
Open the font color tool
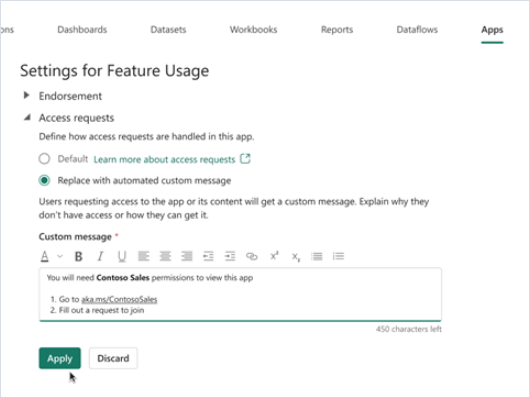click(x=45, y=256)
